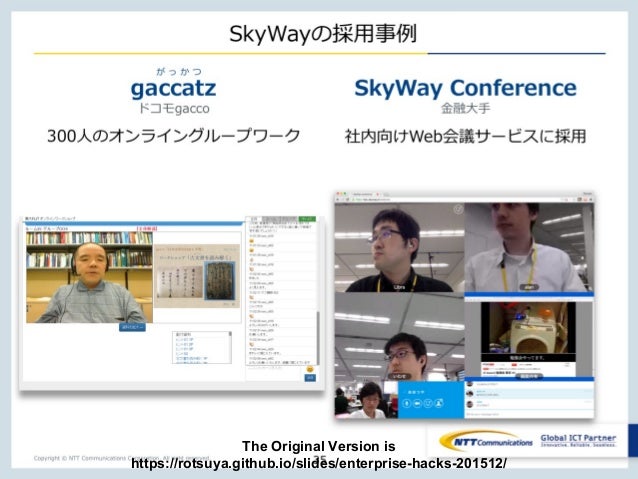Click the "gaccatz" heading
Viewport: 638px width, 479px height.
click(173, 88)
